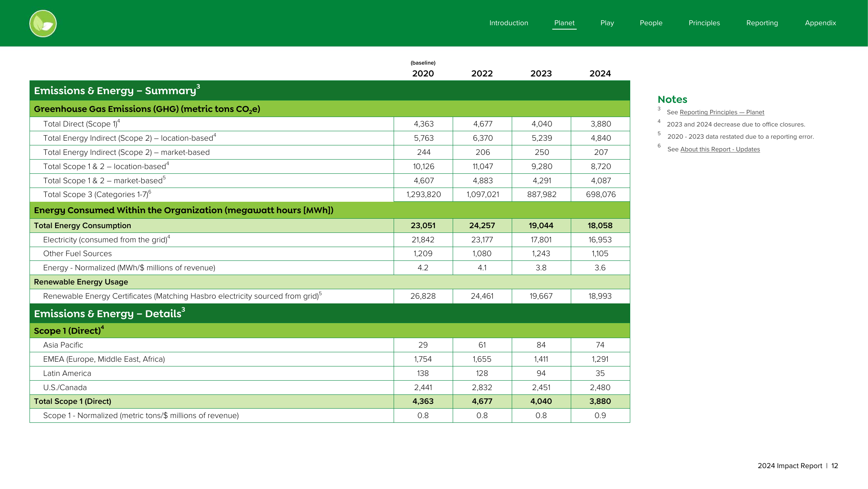Image resolution: width=868 pixels, height=489 pixels.
Task: Open the Appendix section
Action: pos(820,23)
